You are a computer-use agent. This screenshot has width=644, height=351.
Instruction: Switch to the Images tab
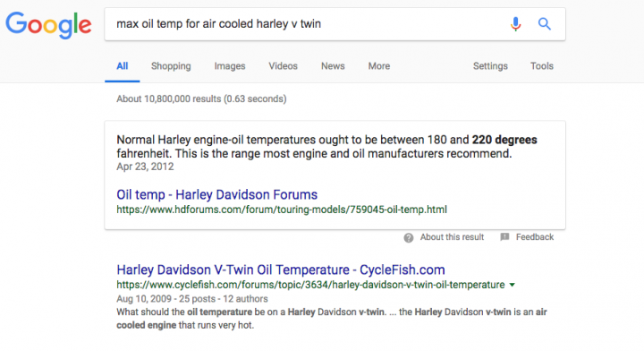(230, 65)
